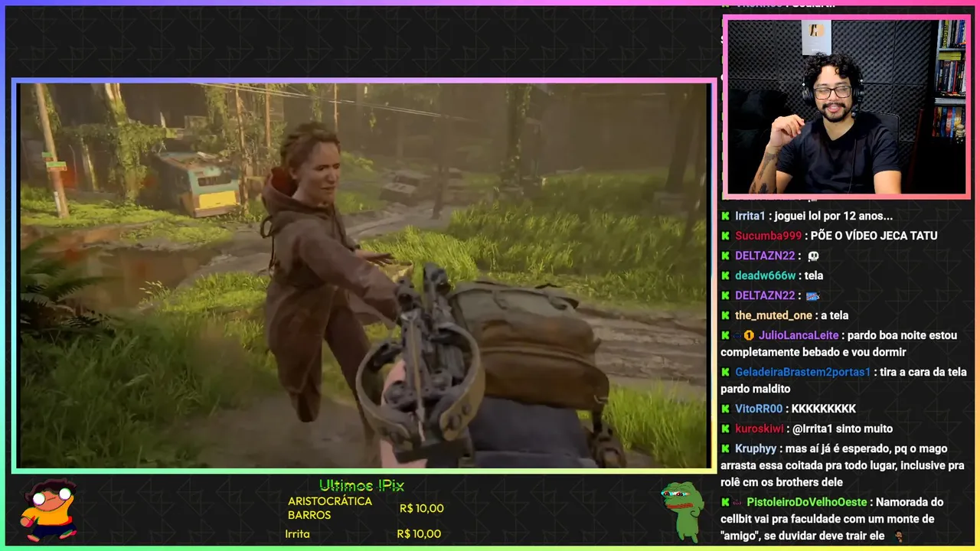The height and width of the screenshot is (551, 980).
Task: Click the 'Ultimos !Pix' heading
Action: 361,486
